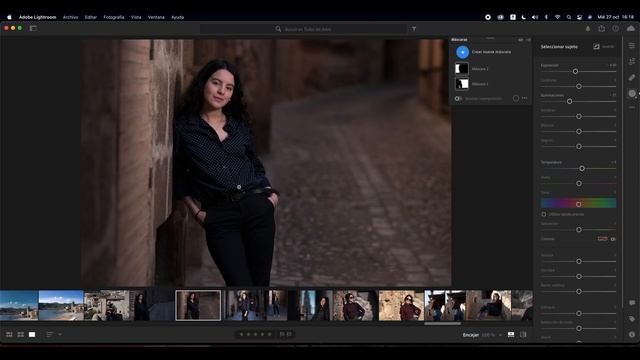The width and height of the screenshot is (640, 360).
Task: Open macOS Control Center icon
Action: pos(579,17)
